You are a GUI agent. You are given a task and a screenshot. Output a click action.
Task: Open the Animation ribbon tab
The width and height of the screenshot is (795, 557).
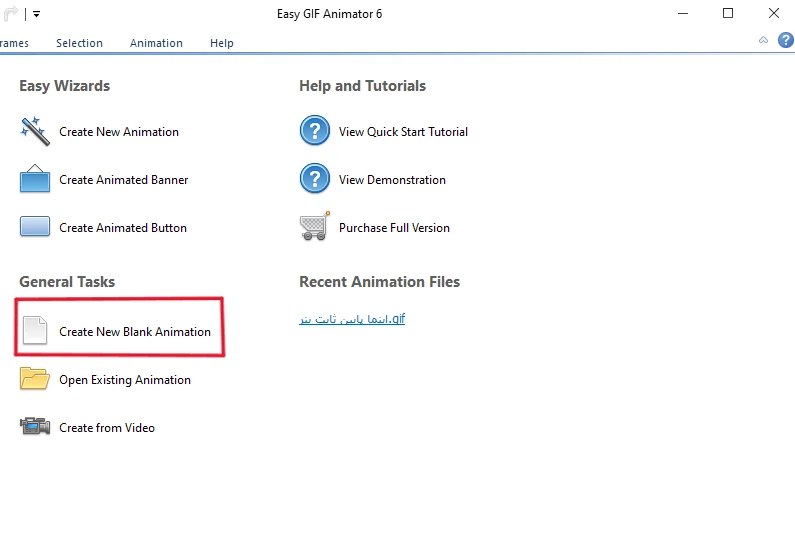[156, 43]
